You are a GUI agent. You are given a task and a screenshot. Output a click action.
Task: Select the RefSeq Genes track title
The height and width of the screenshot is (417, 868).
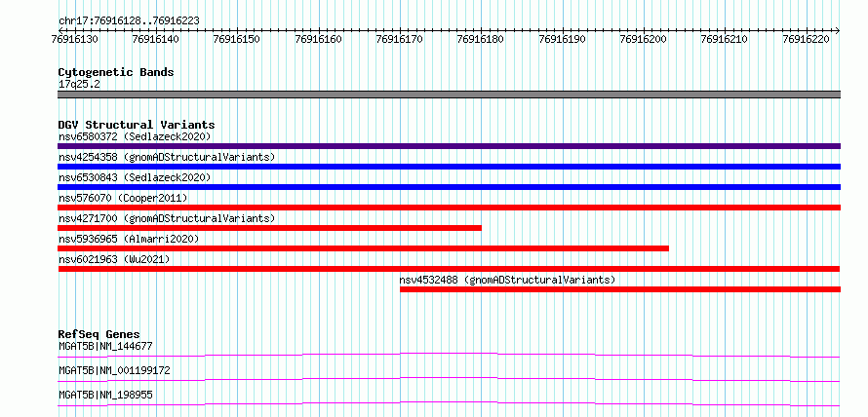click(x=99, y=334)
